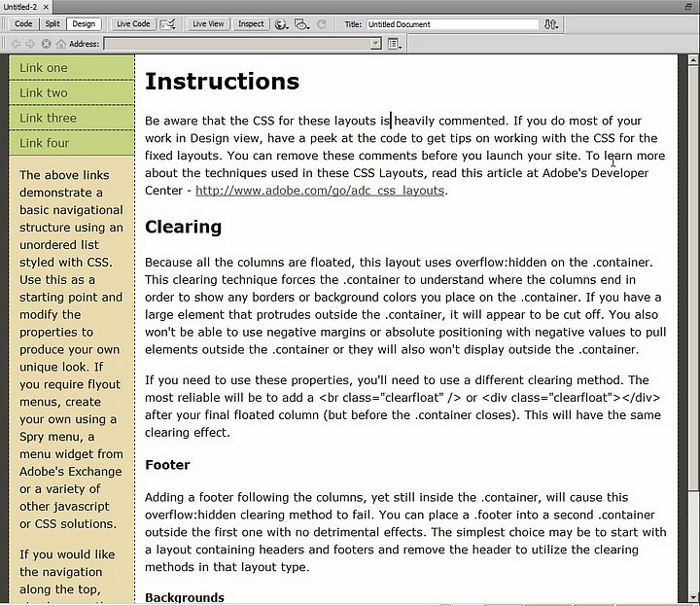Click the Footer heading
Viewport: 700px width, 606px height.
[x=167, y=465]
